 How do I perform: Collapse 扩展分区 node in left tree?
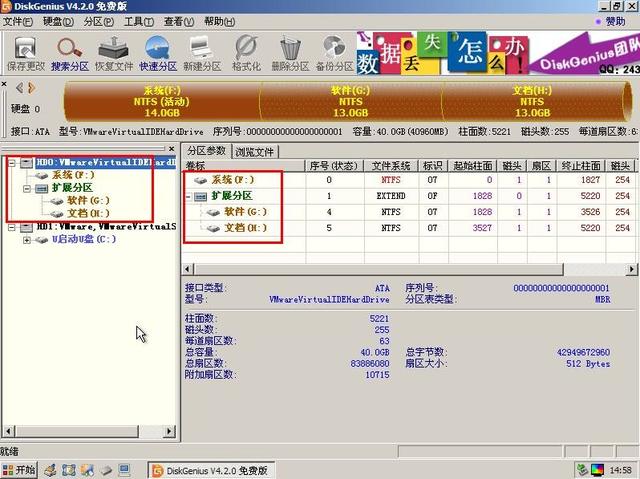tap(27, 188)
